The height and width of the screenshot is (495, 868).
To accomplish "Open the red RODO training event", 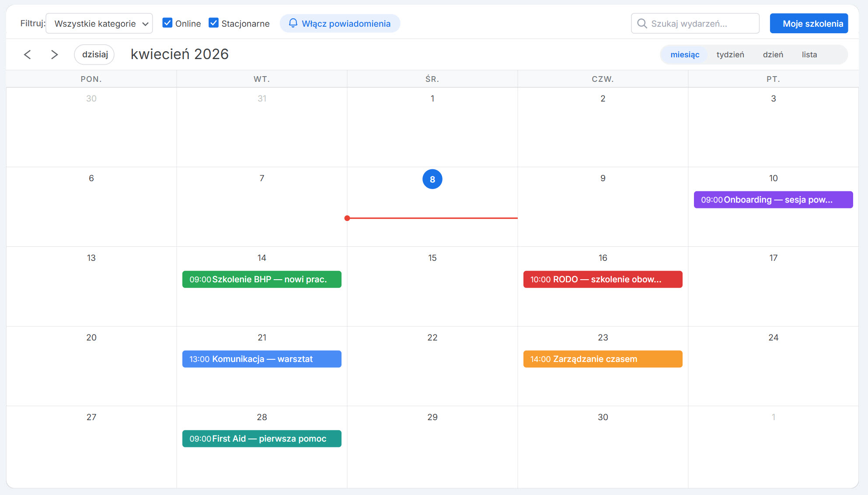I will point(602,279).
